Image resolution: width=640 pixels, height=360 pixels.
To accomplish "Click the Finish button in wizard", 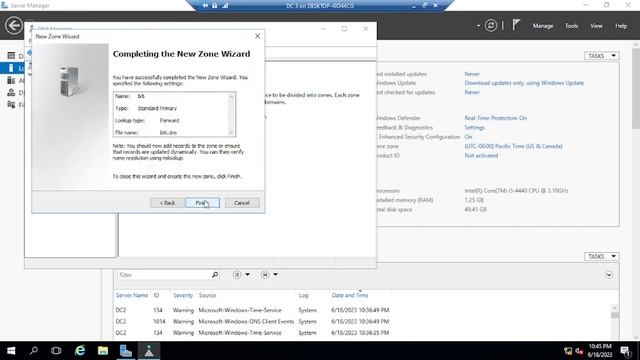I will click(x=202, y=203).
